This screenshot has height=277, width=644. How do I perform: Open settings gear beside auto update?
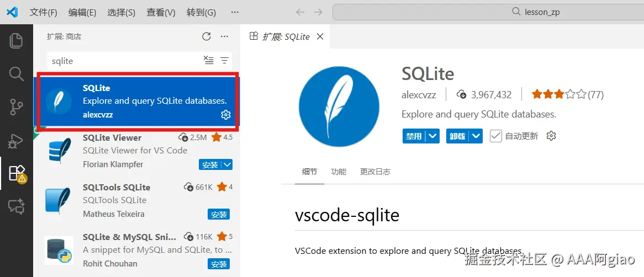(551, 136)
